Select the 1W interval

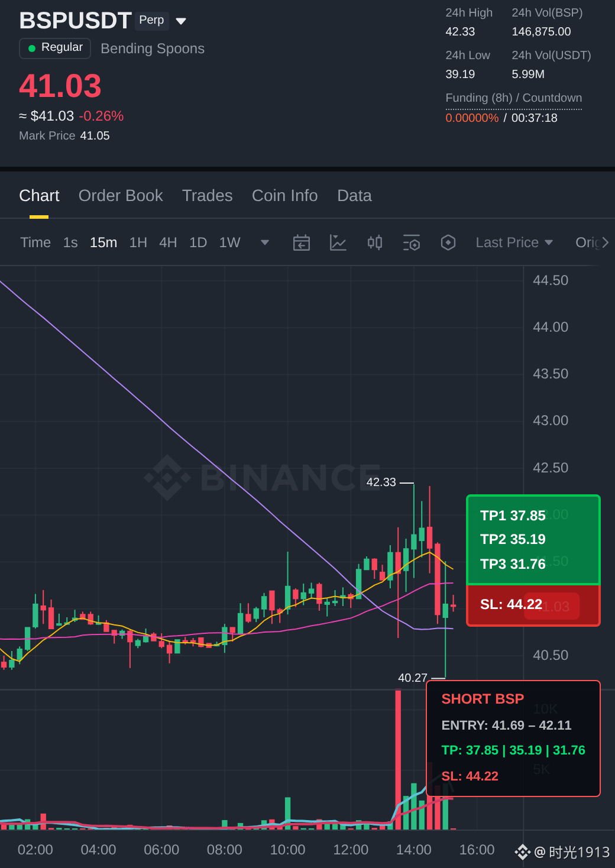(229, 242)
